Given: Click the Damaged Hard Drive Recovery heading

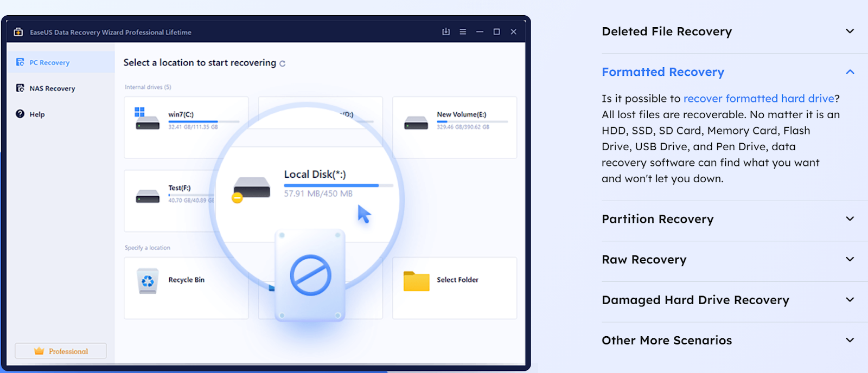Looking at the screenshot, I should pyautogui.click(x=695, y=300).
